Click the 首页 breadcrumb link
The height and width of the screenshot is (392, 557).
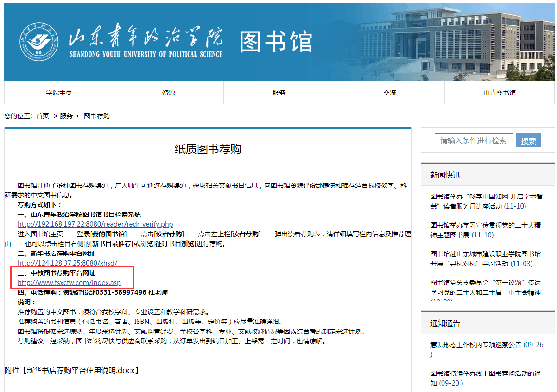click(x=43, y=116)
